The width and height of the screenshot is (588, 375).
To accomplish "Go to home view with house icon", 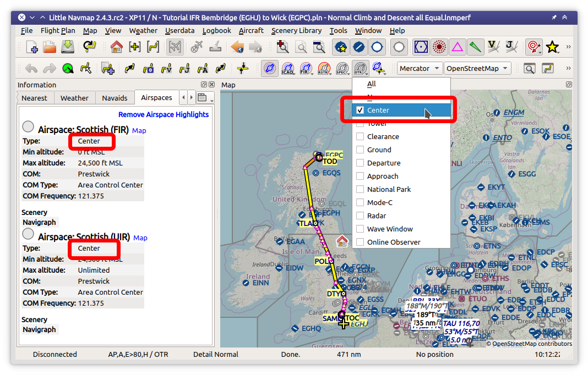I will tap(117, 47).
